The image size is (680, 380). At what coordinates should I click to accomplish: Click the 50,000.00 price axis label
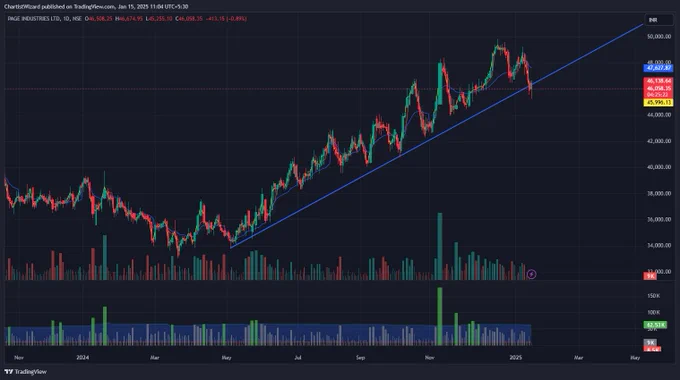659,37
